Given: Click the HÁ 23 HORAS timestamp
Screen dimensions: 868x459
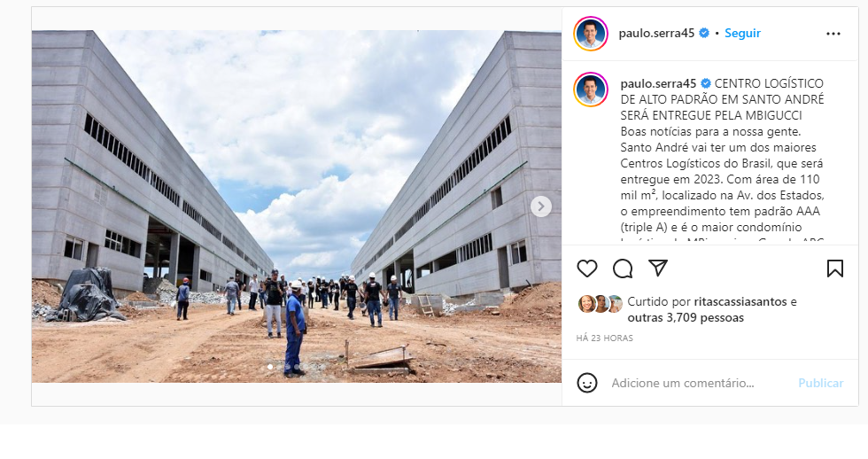Looking at the screenshot, I should pos(604,338).
